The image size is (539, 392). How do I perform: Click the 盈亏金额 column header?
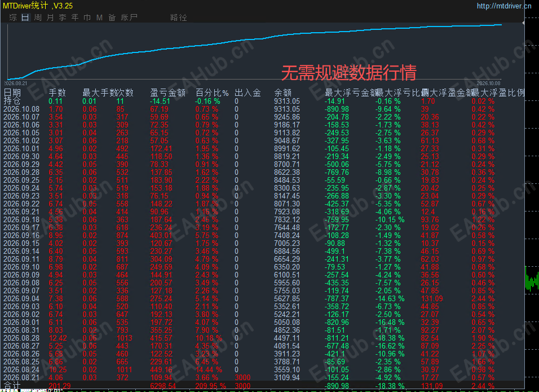(x=168, y=93)
